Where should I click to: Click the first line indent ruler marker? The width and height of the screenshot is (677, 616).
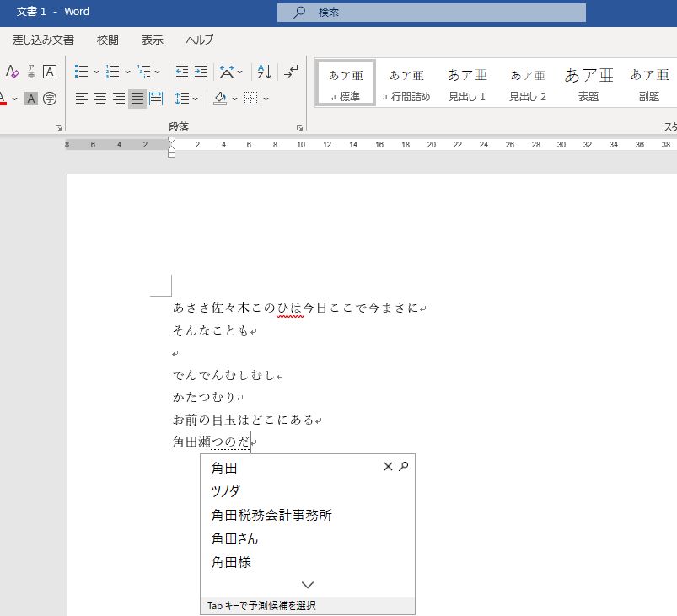[x=171, y=140]
